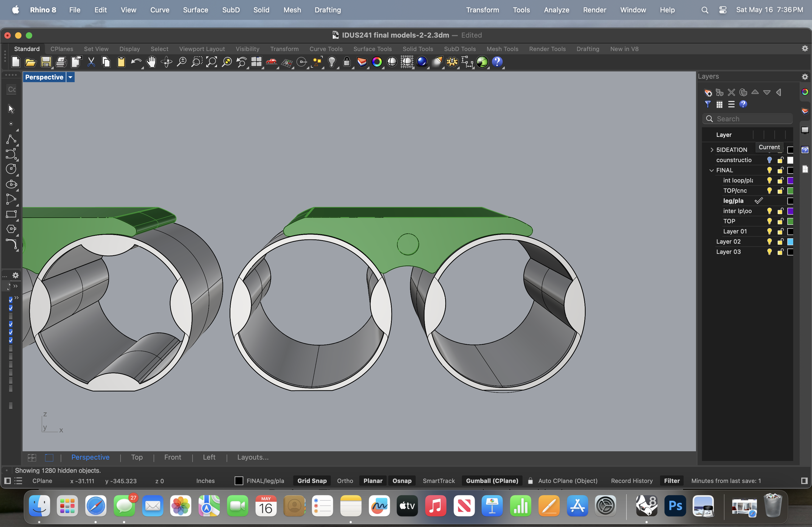The height and width of the screenshot is (527, 812).
Task: Toggle Grid Snap in the status bar
Action: [312, 481]
